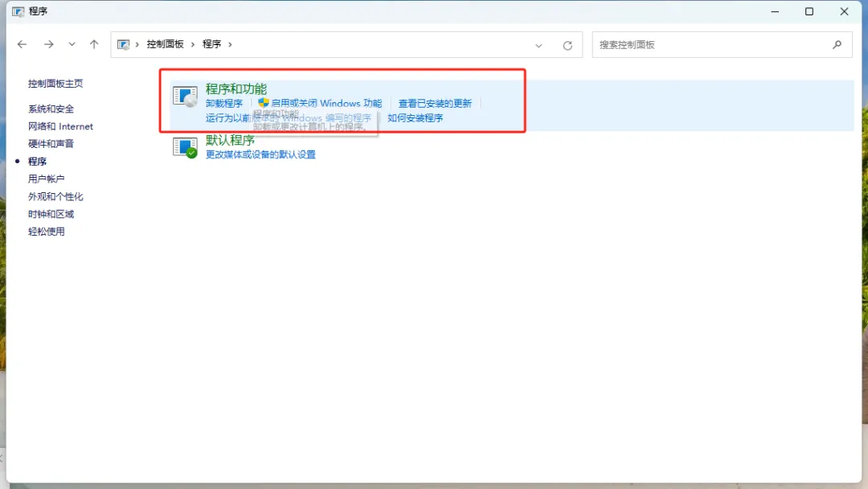
Task: Open the 默认程序 heading
Action: (231, 140)
